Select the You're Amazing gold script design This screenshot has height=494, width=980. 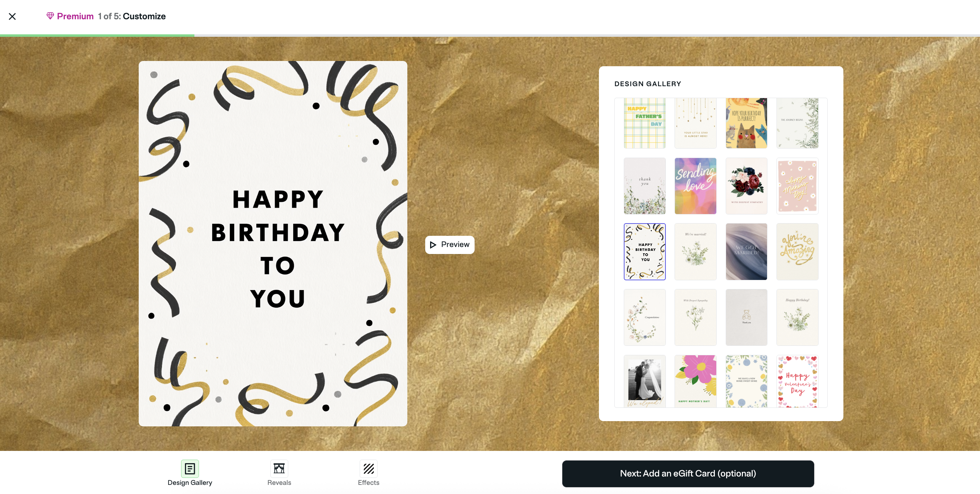click(797, 252)
